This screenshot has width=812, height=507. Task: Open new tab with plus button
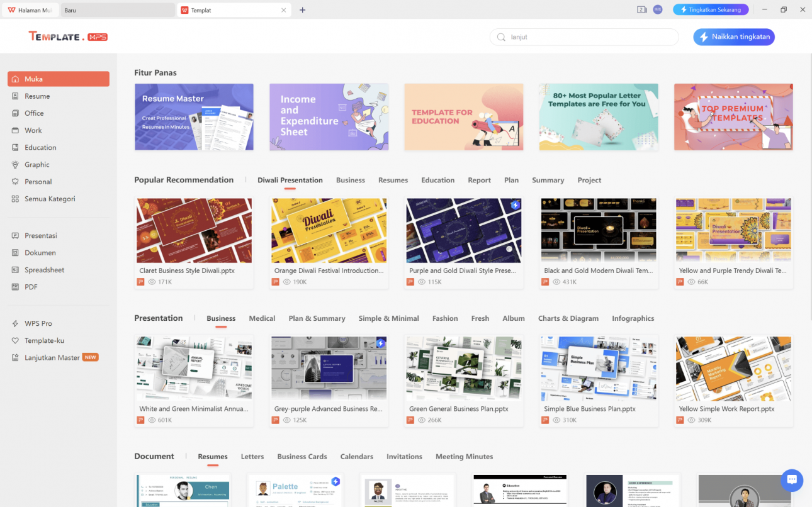point(303,10)
